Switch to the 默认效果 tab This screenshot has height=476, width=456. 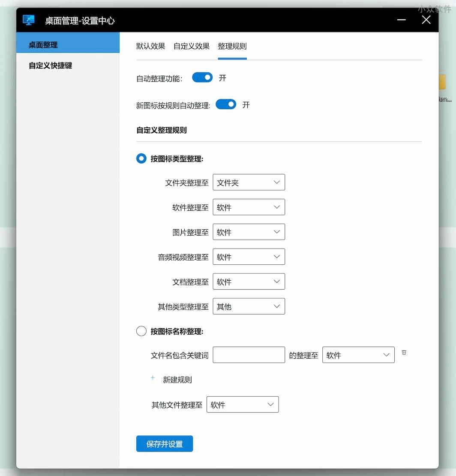point(150,46)
